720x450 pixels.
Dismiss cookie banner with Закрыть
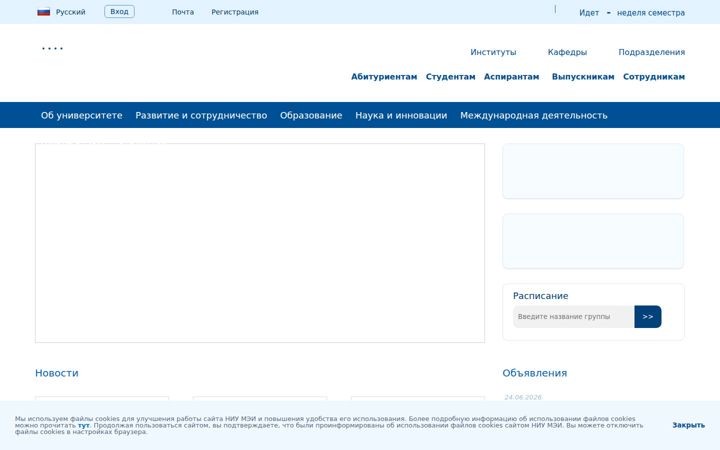coord(688,425)
